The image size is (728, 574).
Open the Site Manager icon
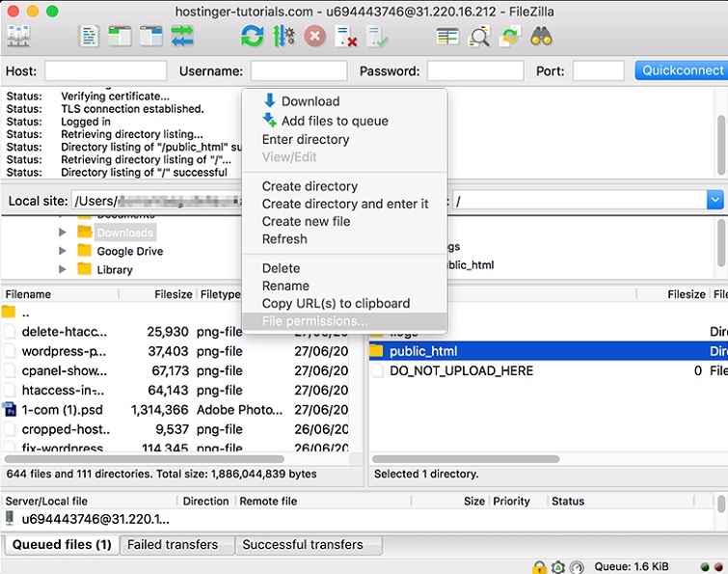[19, 37]
